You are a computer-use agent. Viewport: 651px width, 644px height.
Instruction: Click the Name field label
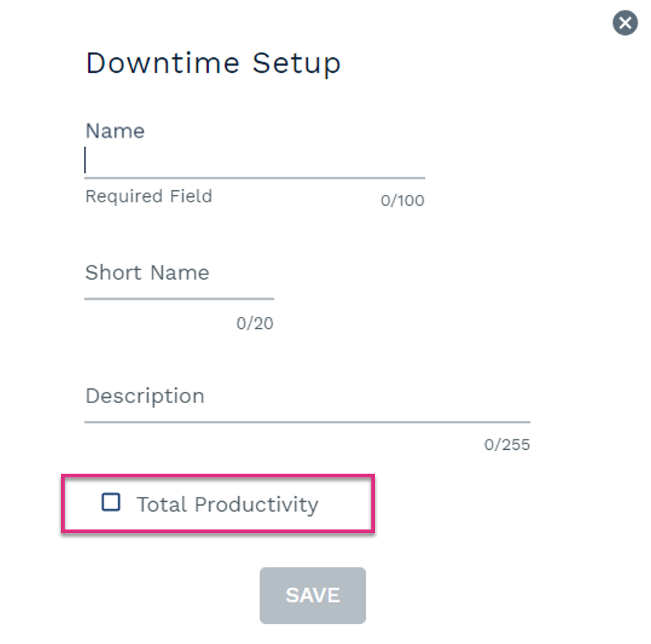115,131
